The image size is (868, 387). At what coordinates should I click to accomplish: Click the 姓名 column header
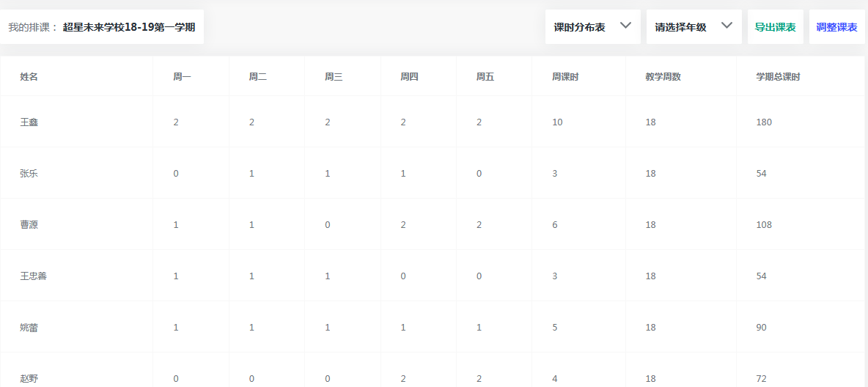coord(29,77)
